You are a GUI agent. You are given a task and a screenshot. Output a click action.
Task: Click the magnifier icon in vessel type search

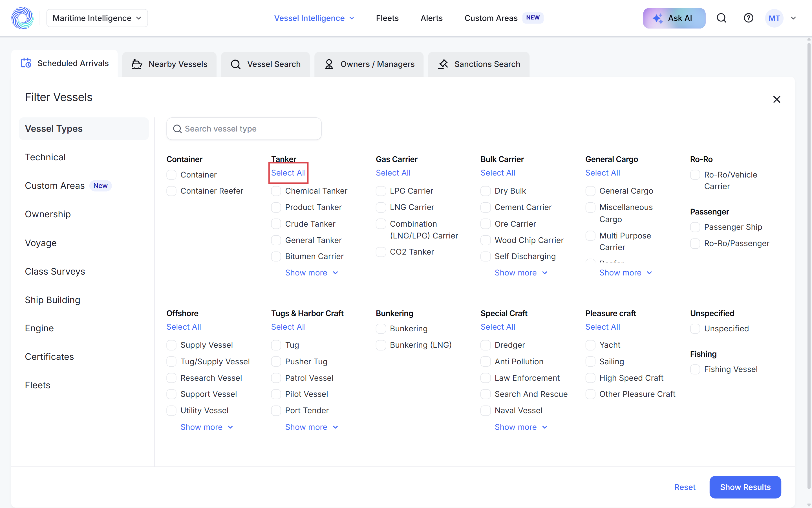coord(177,129)
